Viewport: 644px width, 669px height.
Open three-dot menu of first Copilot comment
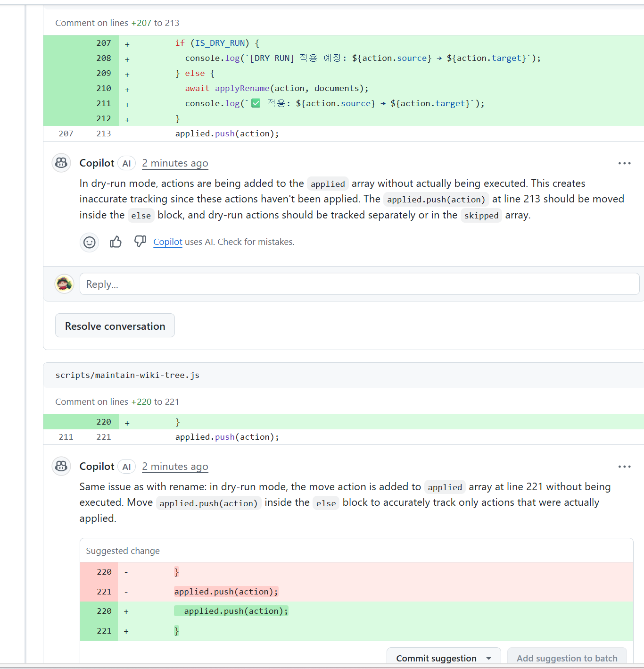(x=624, y=163)
